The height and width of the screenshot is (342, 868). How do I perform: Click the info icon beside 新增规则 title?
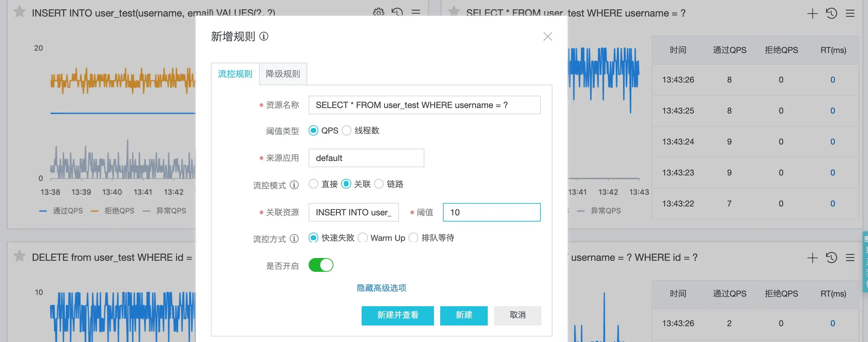264,36
